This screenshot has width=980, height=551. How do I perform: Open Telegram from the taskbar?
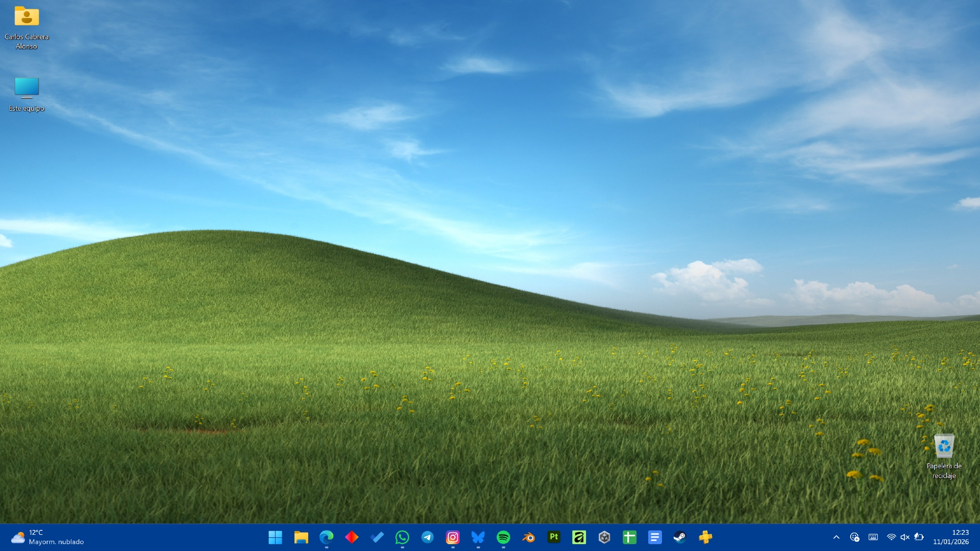pyautogui.click(x=427, y=537)
